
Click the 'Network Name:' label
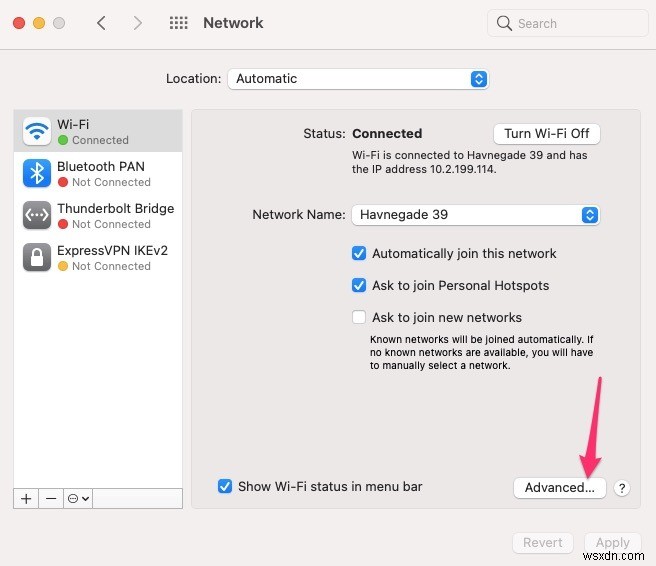point(299,215)
